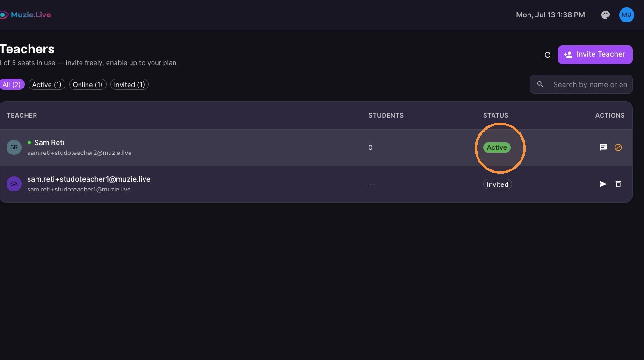Click the search magnifier icon
This screenshot has width=644, height=360.
tap(540, 84)
